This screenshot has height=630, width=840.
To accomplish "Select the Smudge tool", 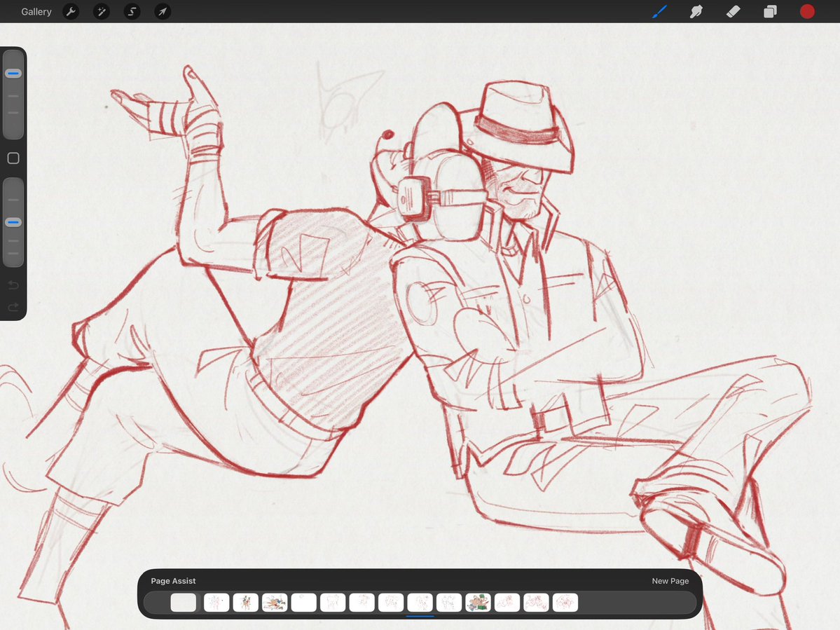I will [696, 11].
